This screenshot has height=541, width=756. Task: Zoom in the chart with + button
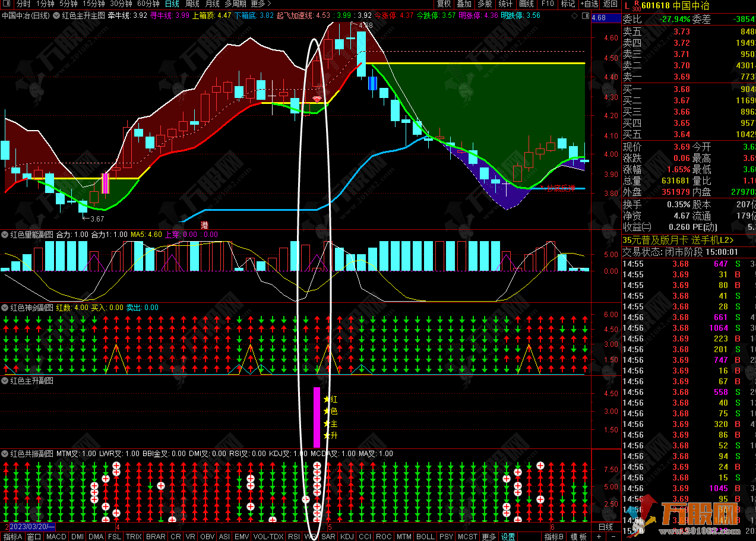[x=599, y=536]
